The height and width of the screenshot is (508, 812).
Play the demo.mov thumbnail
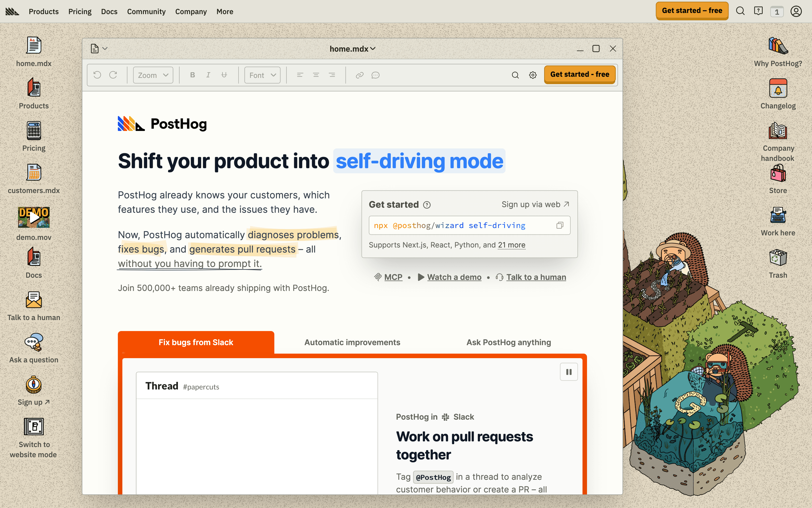tap(34, 217)
